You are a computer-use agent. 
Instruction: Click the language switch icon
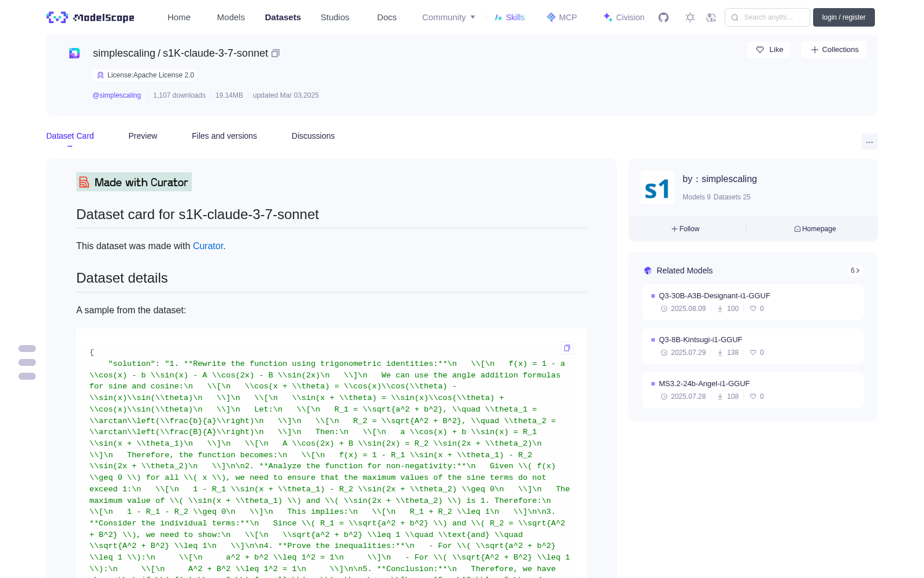(x=711, y=17)
